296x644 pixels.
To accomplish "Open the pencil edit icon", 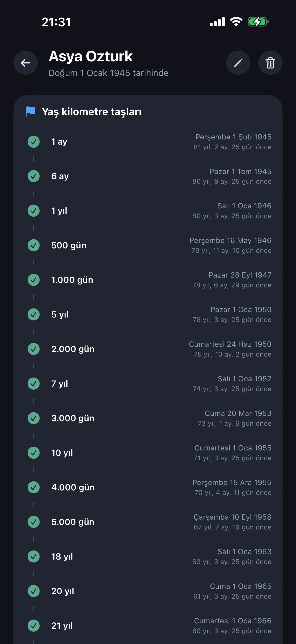I will click(238, 63).
